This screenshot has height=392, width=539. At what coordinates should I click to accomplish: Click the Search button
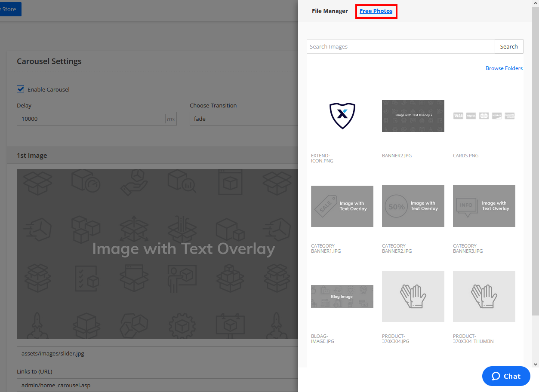click(509, 46)
